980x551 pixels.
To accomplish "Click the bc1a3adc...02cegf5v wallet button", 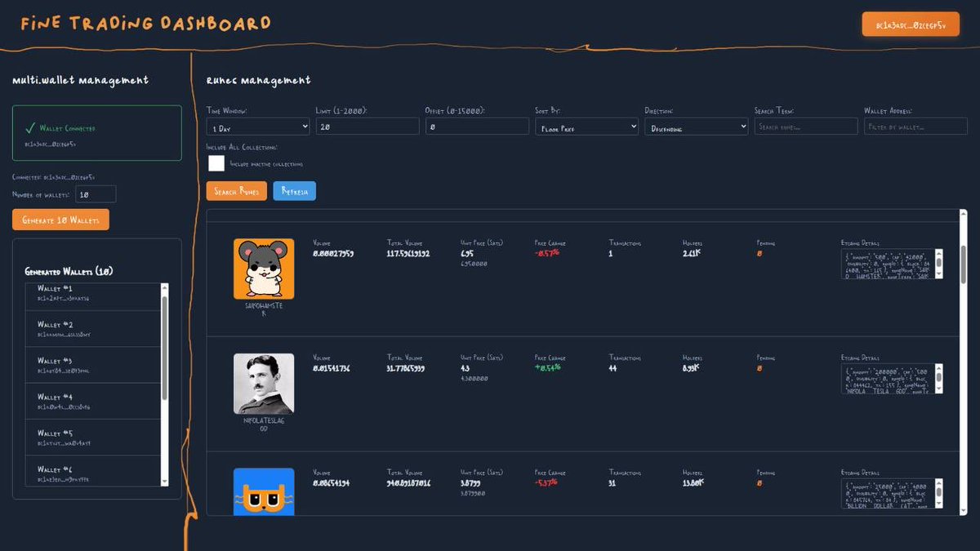I will [x=910, y=24].
